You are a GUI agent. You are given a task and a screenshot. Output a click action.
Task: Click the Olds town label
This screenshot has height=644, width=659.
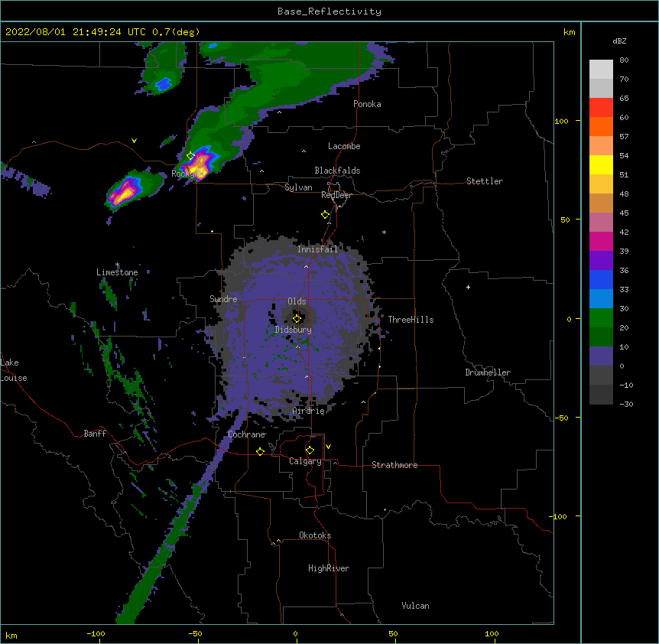297,301
